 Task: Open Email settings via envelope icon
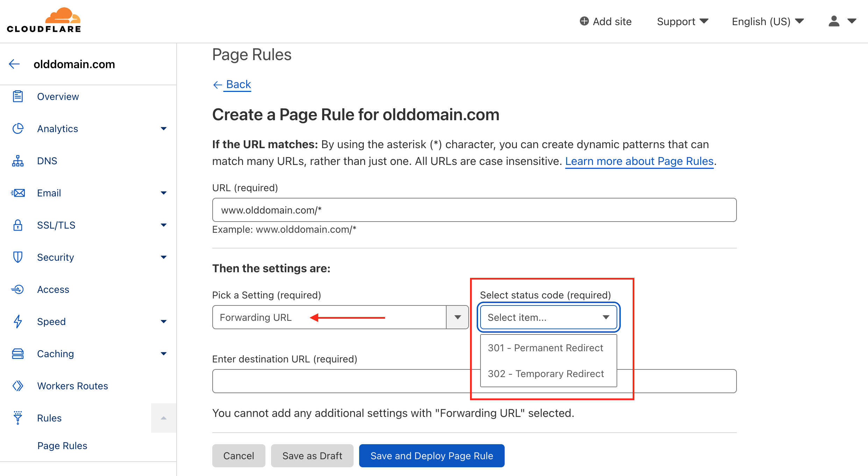coord(18,193)
